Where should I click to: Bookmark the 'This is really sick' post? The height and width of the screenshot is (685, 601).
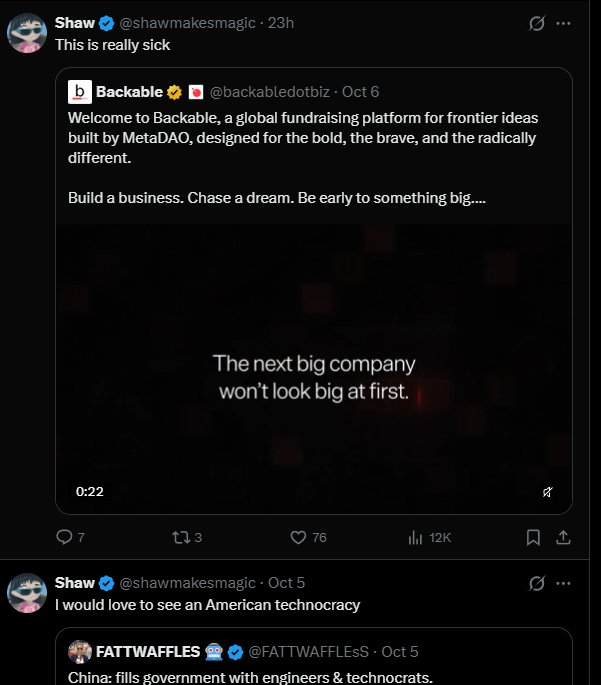(533, 537)
